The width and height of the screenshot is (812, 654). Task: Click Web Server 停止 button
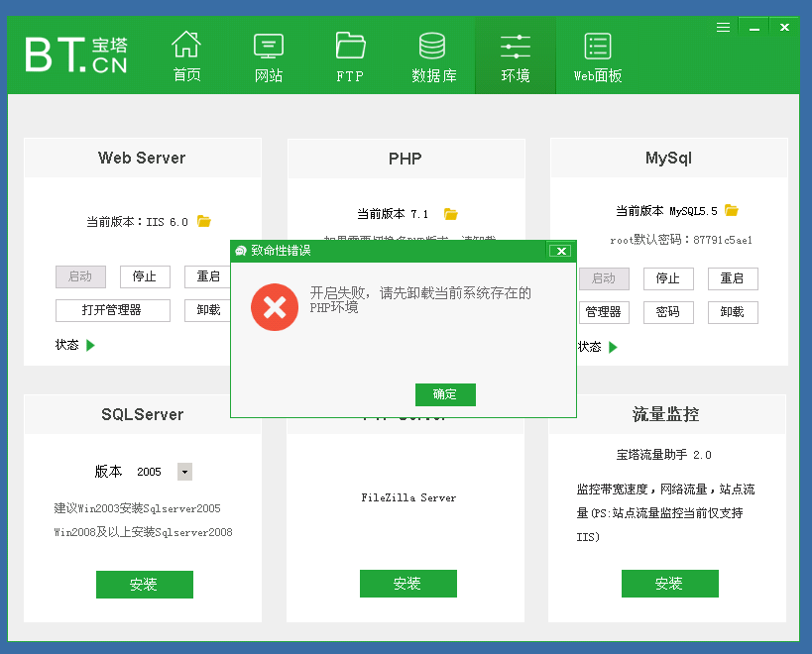145,276
